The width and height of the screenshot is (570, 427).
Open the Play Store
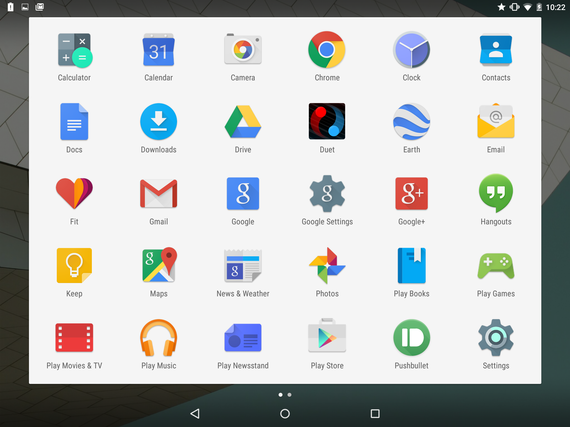point(327,335)
